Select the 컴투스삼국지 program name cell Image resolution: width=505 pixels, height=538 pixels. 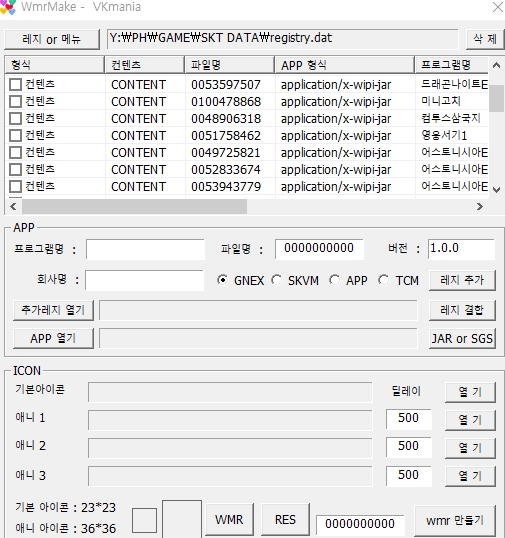[x=451, y=118]
